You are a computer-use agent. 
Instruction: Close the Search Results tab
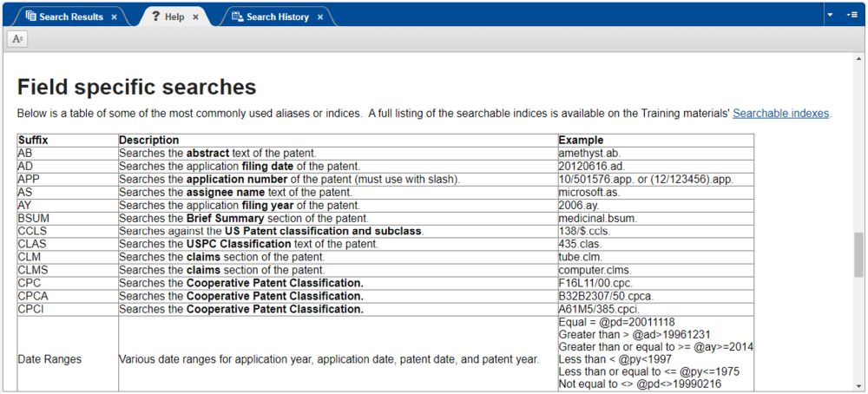click(x=114, y=17)
